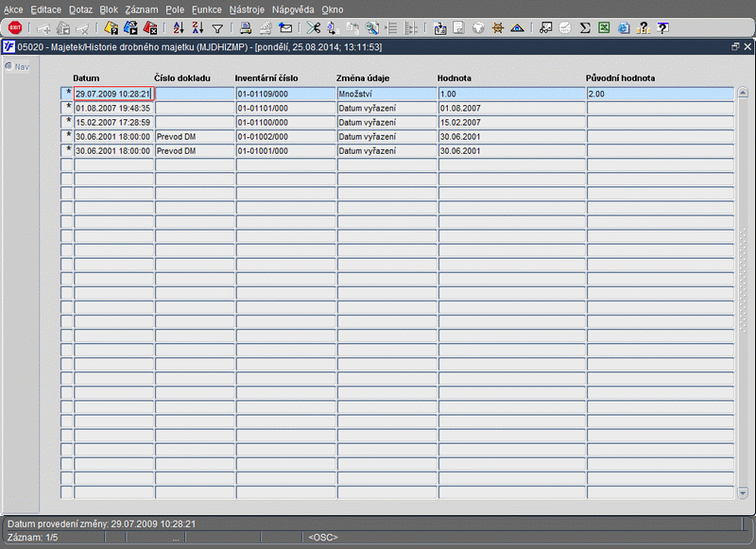This screenshot has height=549, width=756.
Task: Click the Původní hodnota value 2.00
Action: tap(660, 94)
